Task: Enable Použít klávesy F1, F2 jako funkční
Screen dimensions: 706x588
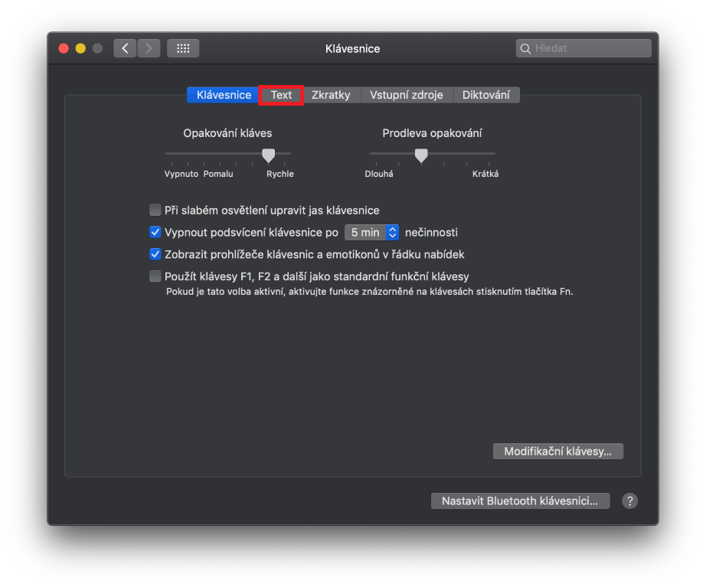Action: 155,276
